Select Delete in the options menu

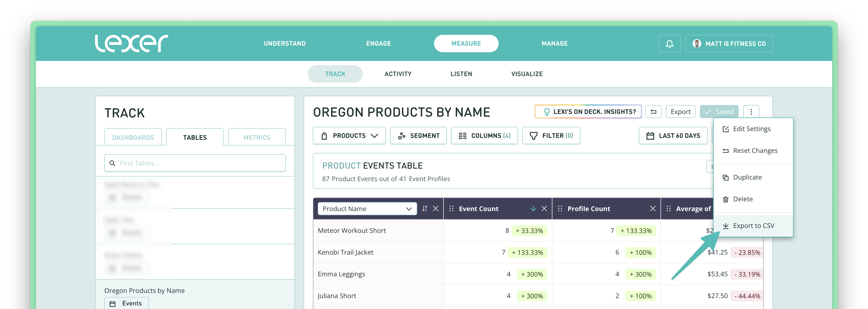pos(753,199)
